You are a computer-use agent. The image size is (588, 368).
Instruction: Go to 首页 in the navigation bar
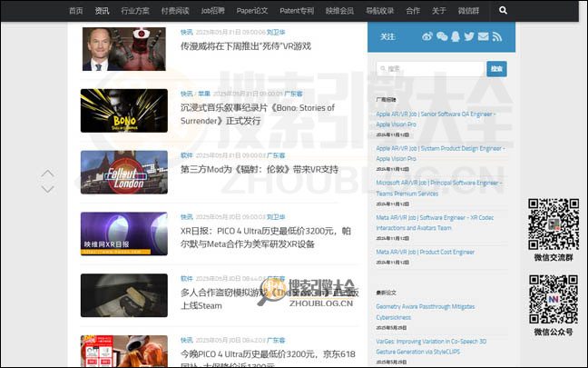[x=75, y=11]
